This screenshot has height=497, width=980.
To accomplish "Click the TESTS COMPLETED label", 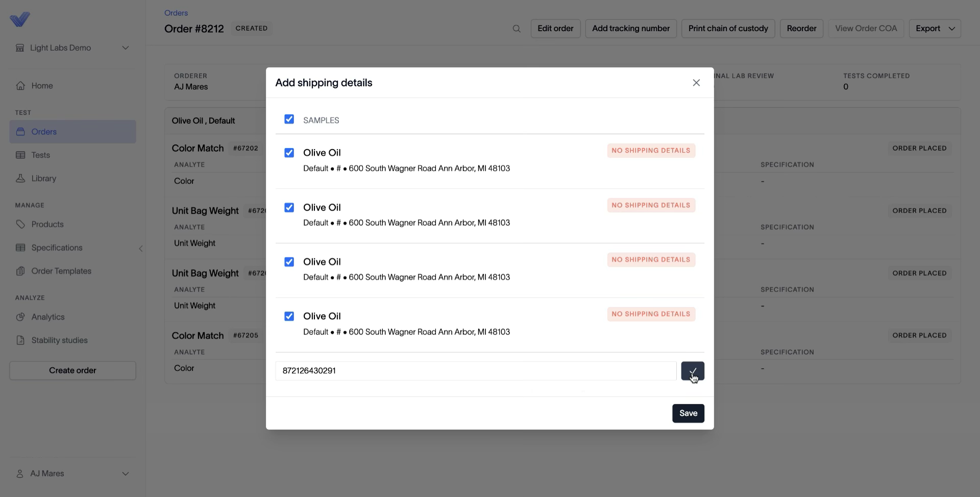I will click(876, 76).
